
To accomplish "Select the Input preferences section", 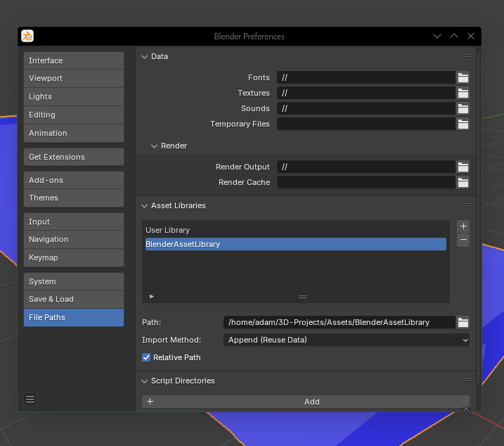I will 74,222.
